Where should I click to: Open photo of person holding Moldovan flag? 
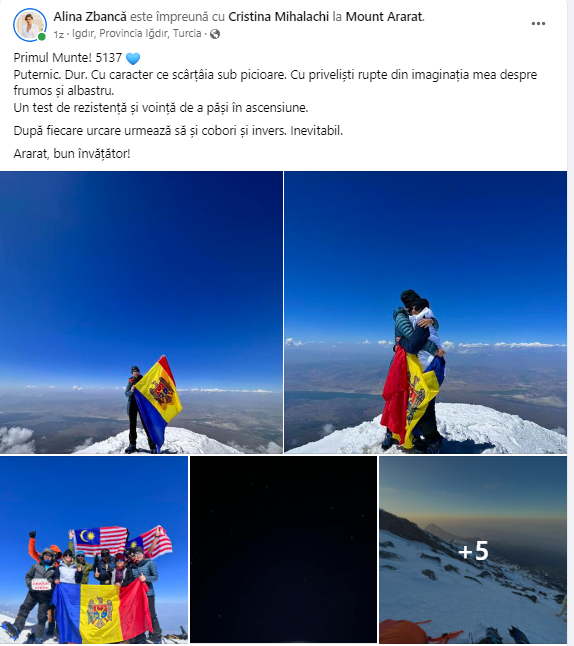141,312
